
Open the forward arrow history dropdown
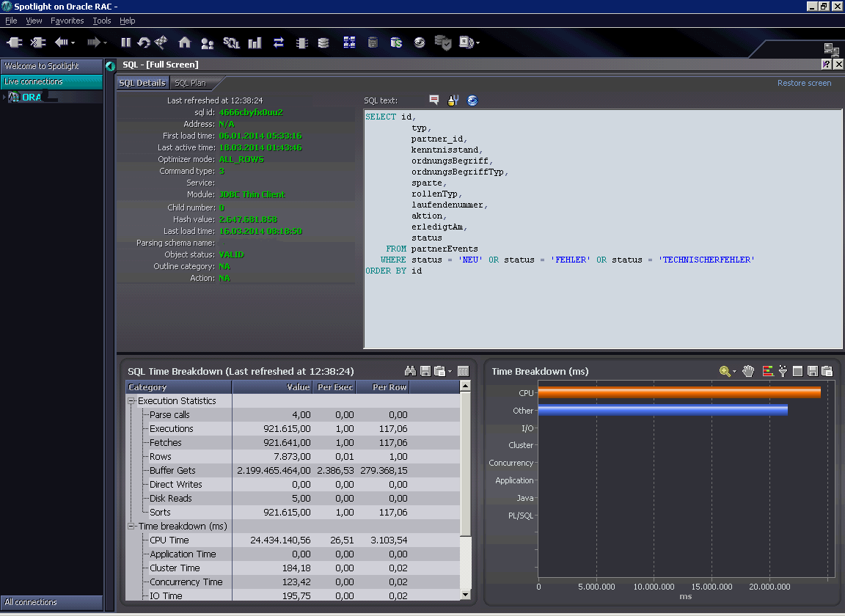(105, 43)
